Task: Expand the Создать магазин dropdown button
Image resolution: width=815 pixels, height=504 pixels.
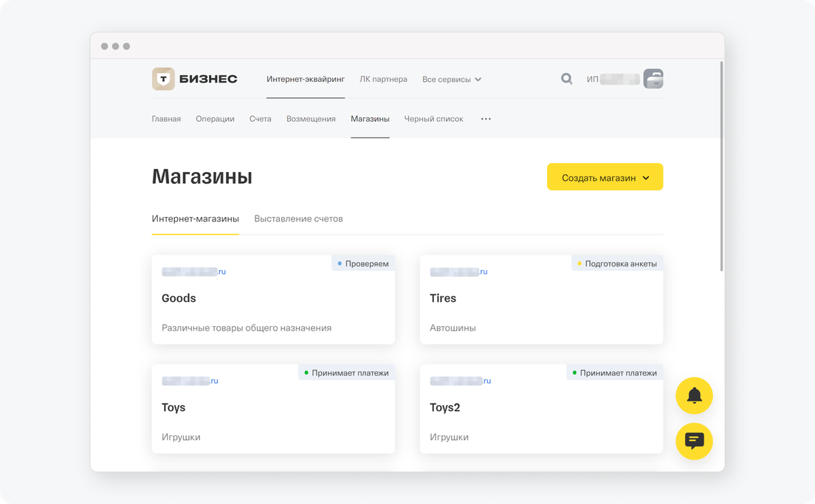Action: 605,177
